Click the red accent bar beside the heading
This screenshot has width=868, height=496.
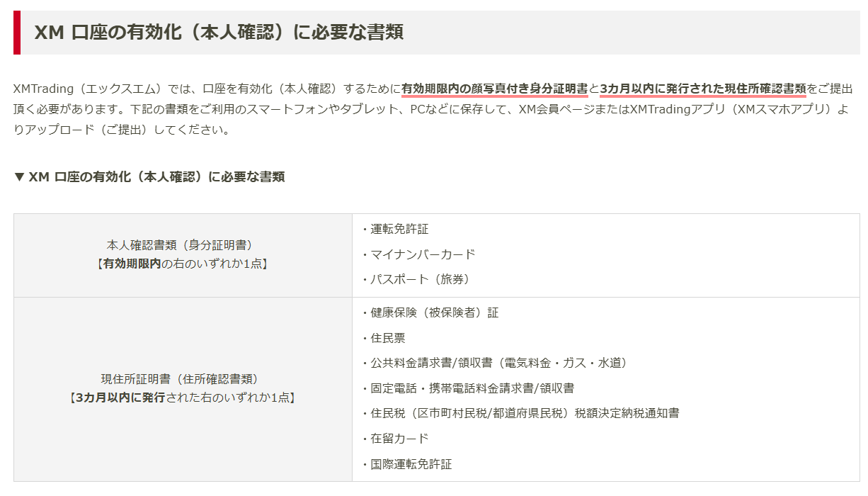coord(17,33)
